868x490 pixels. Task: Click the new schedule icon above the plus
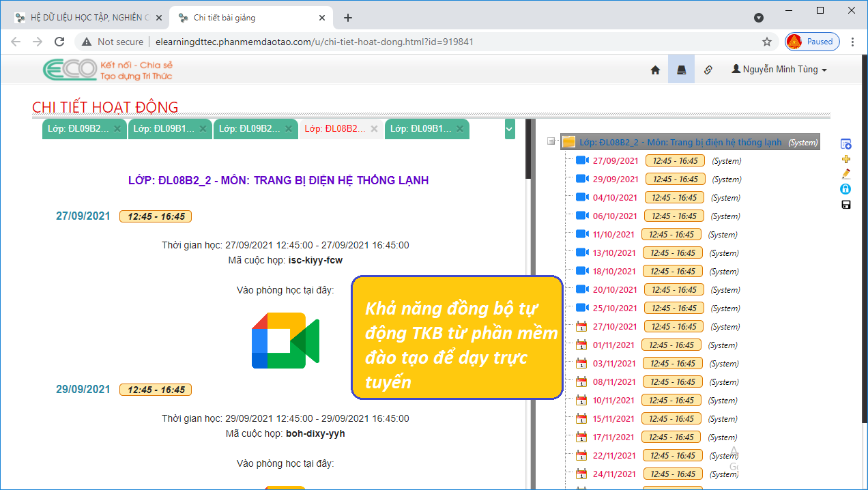pos(846,144)
